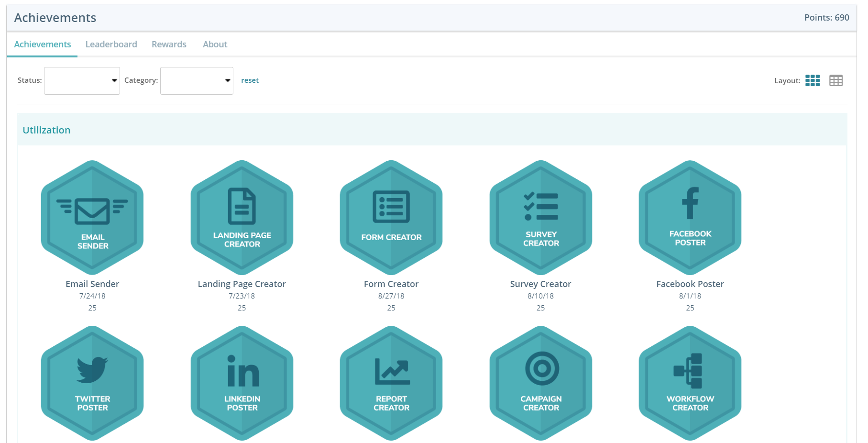Click the 8/10/18 date
The image size is (868, 443).
pos(541,296)
